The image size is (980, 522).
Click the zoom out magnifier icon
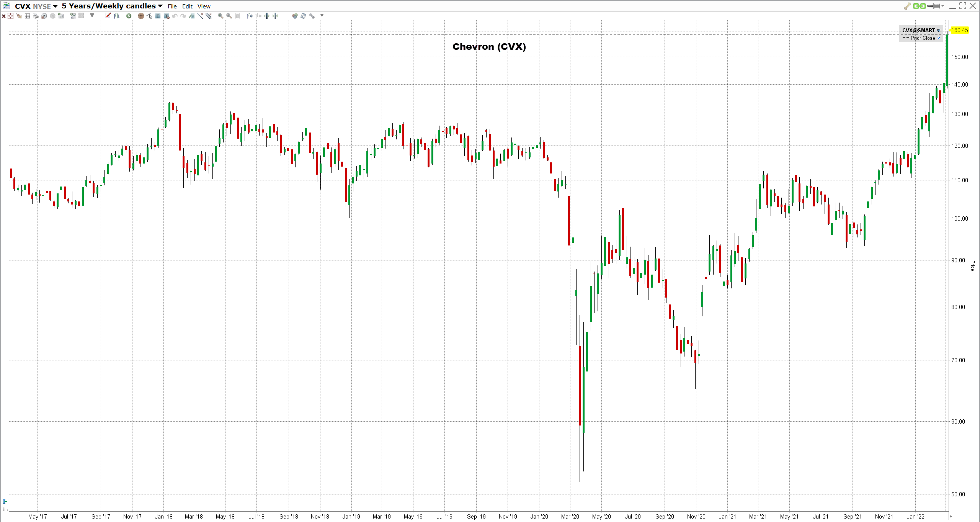[229, 16]
